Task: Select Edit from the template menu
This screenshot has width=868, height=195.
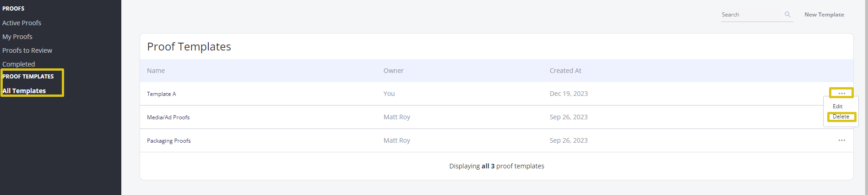Action: pyautogui.click(x=837, y=106)
